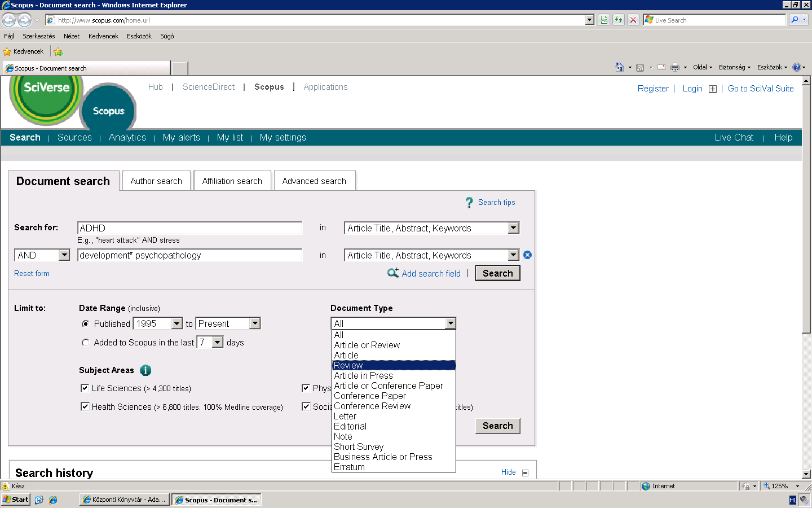This screenshot has height=508, width=812.
Task: Click the Add search field magnifier icon
Action: (x=393, y=273)
